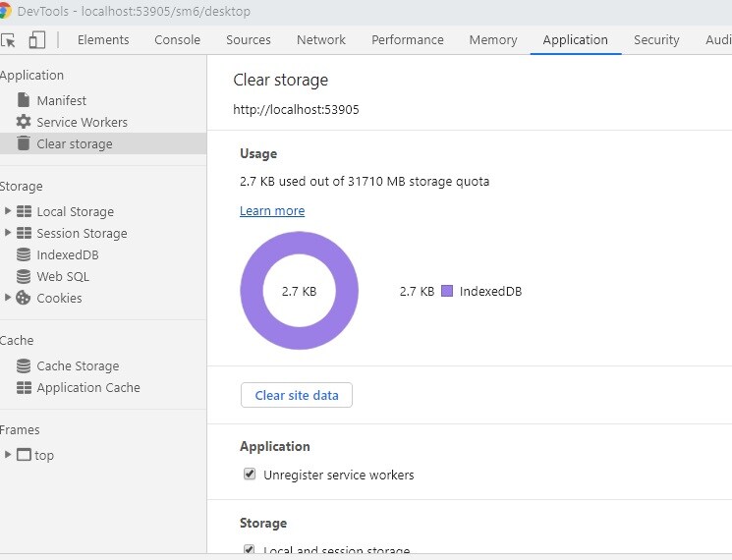Open Service Workers via gear icon

pyautogui.click(x=24, y=122)
